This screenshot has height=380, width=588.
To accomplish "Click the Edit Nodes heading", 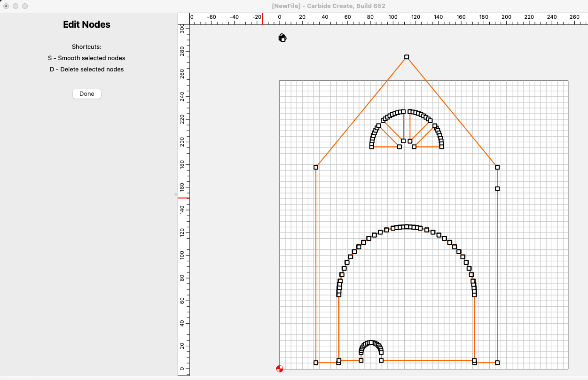I will click(87, 25).
